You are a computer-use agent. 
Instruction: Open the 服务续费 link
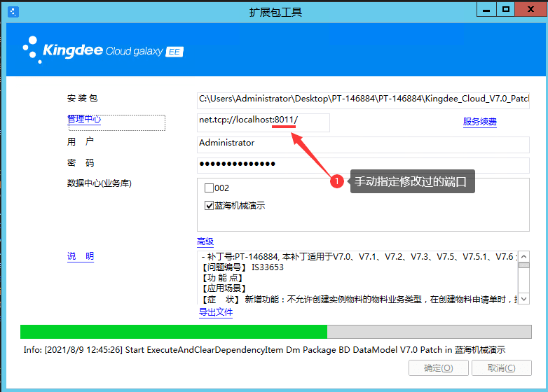coord(479,122)
